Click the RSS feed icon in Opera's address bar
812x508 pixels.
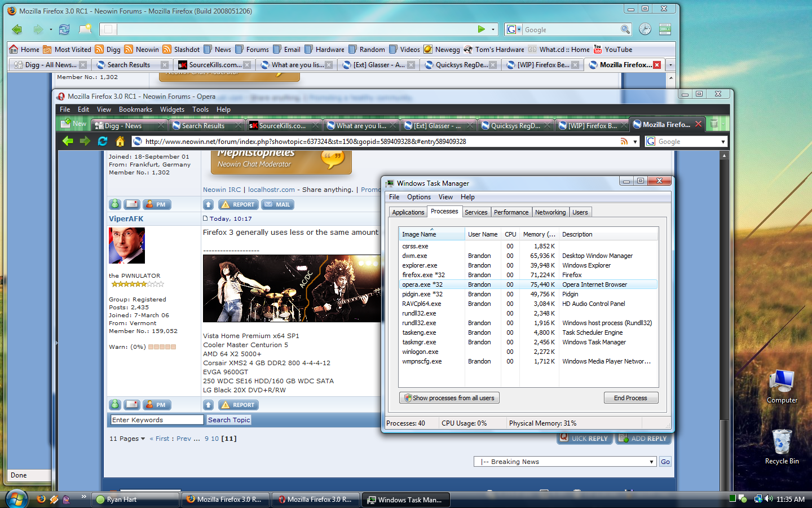pos(624,142)
